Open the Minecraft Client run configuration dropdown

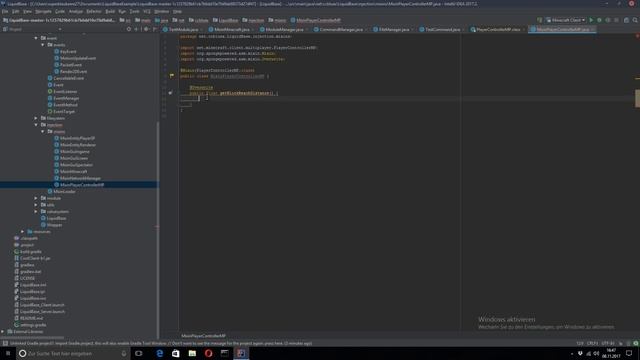pos(566,20)
